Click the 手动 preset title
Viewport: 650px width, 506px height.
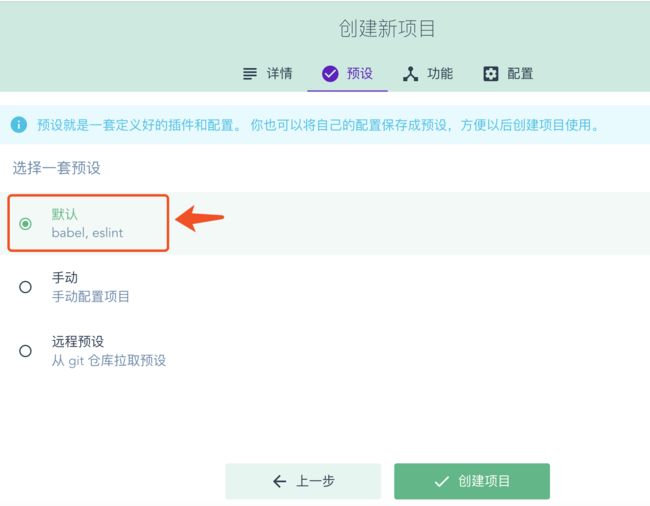65,277
